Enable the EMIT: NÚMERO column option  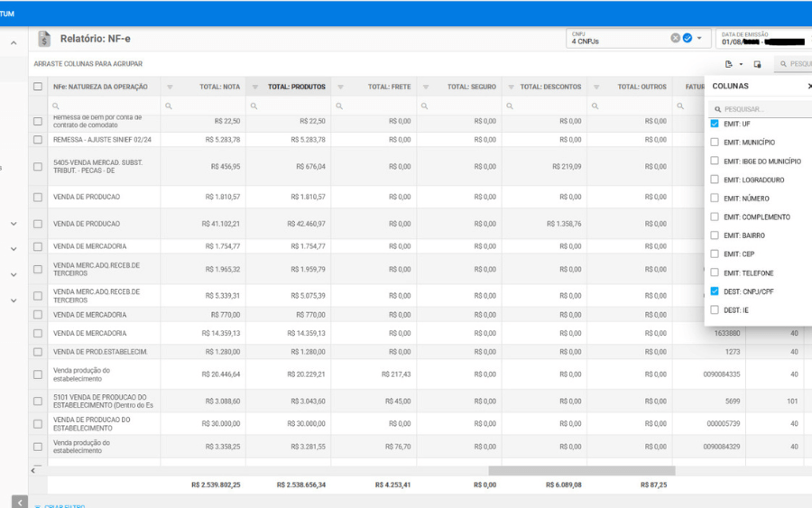tap(715, 199)
